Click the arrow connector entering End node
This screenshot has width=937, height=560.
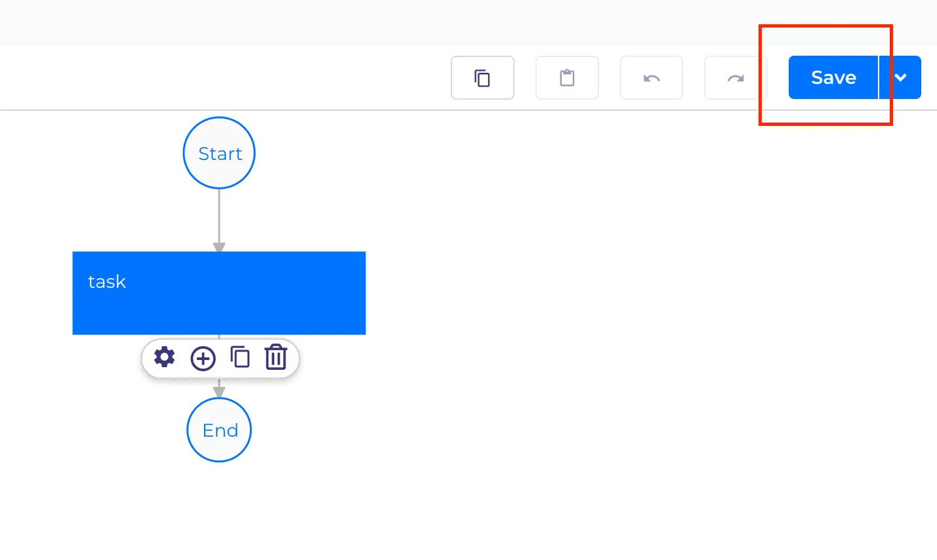219,390
